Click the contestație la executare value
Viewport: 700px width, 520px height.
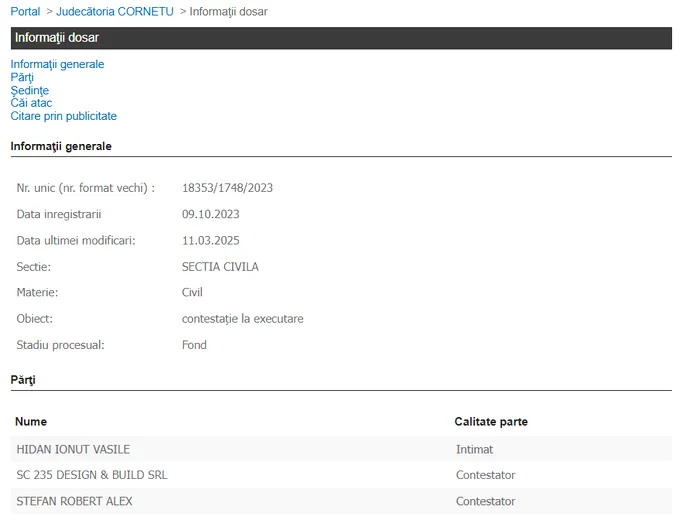pos(242,319)
